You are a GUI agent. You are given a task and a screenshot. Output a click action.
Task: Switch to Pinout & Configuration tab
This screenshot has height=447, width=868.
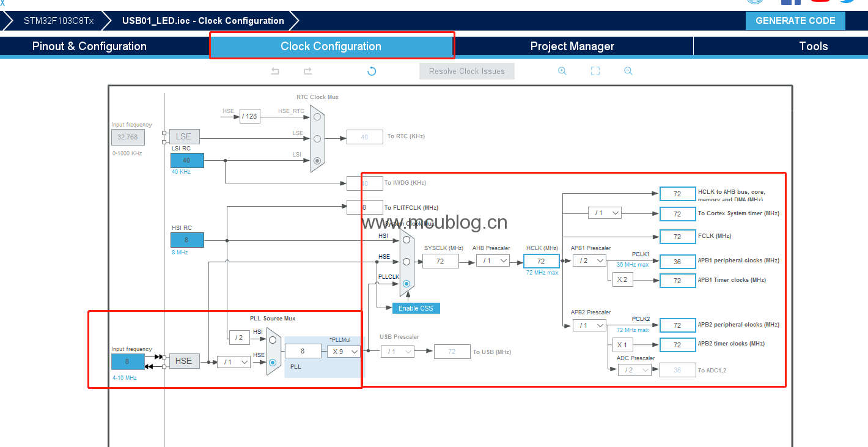coord(89,46)
